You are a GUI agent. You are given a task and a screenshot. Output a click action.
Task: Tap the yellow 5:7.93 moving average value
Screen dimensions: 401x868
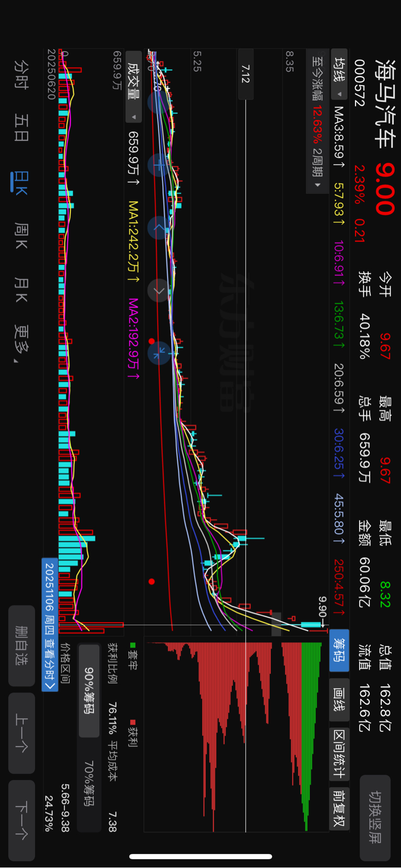click(339, 204)
